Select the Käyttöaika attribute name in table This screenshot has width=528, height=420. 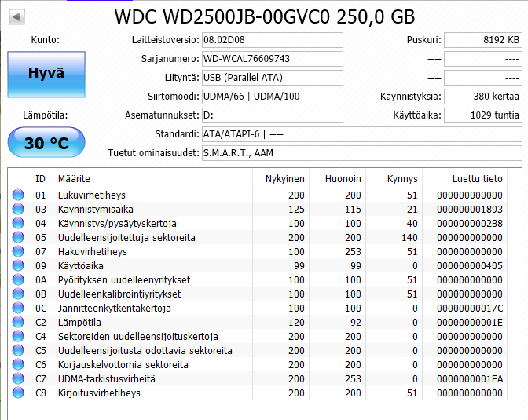click(81, 266)
